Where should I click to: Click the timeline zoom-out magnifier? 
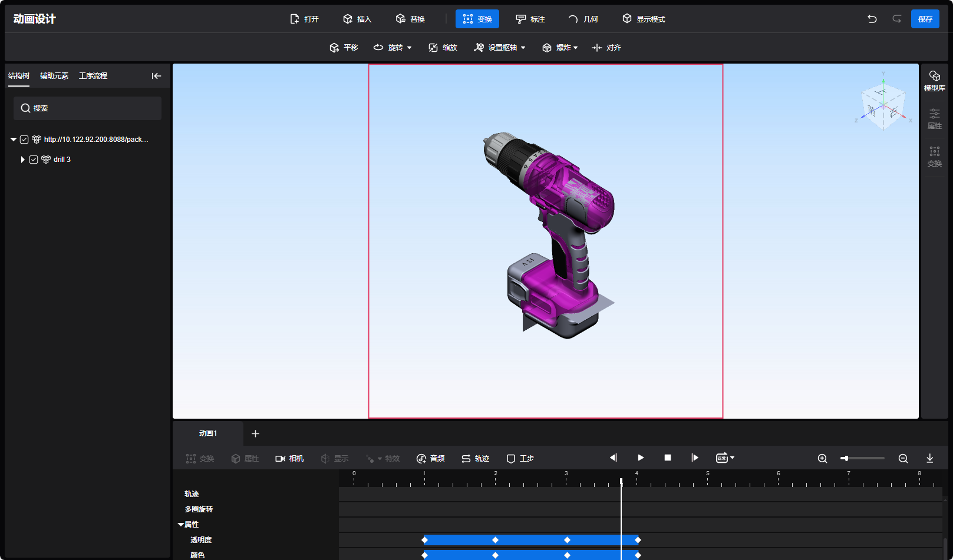point(903,458)
